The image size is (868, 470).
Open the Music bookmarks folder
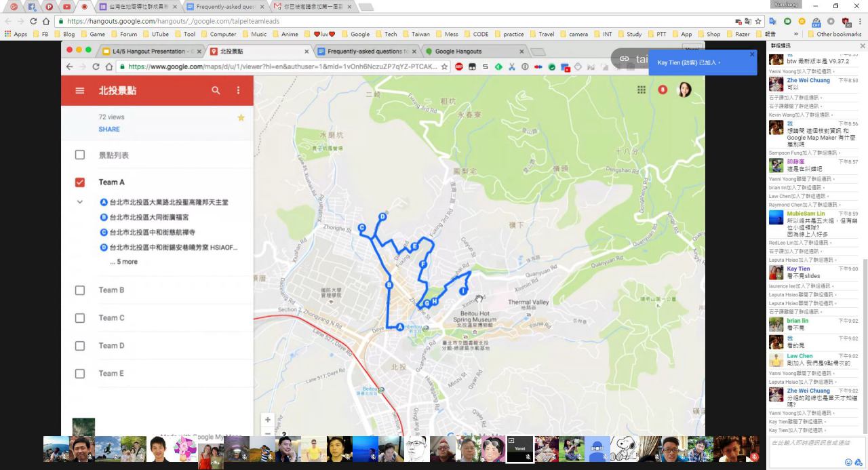[x=254, y=34]
